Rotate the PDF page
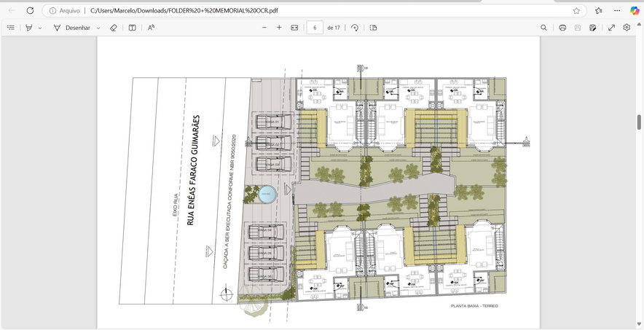This screenshot has height=330, width=644. coord(355,28)
